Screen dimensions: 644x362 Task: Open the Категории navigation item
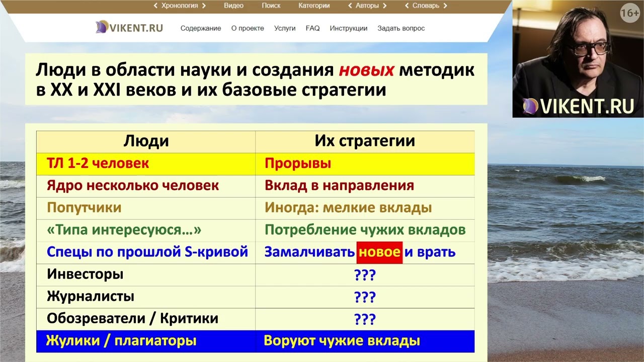coord(314,6)
